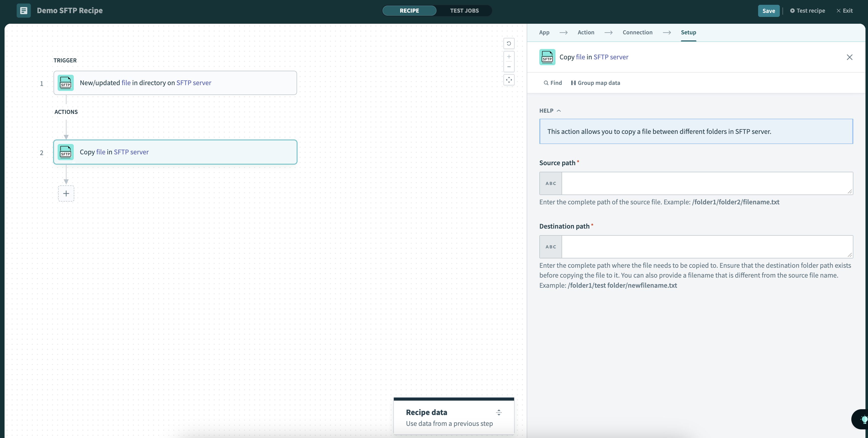This screenshot has height=438, width=868.
Task: Add a new action with the plus button
Action: coord(66,193)
